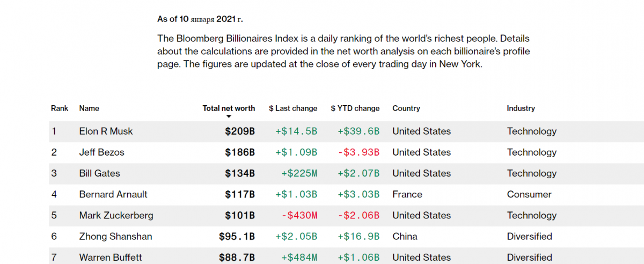This screenshot has height=264, width=644.
Task: Click the $ YTD change column header
Action: coord(355,108)
